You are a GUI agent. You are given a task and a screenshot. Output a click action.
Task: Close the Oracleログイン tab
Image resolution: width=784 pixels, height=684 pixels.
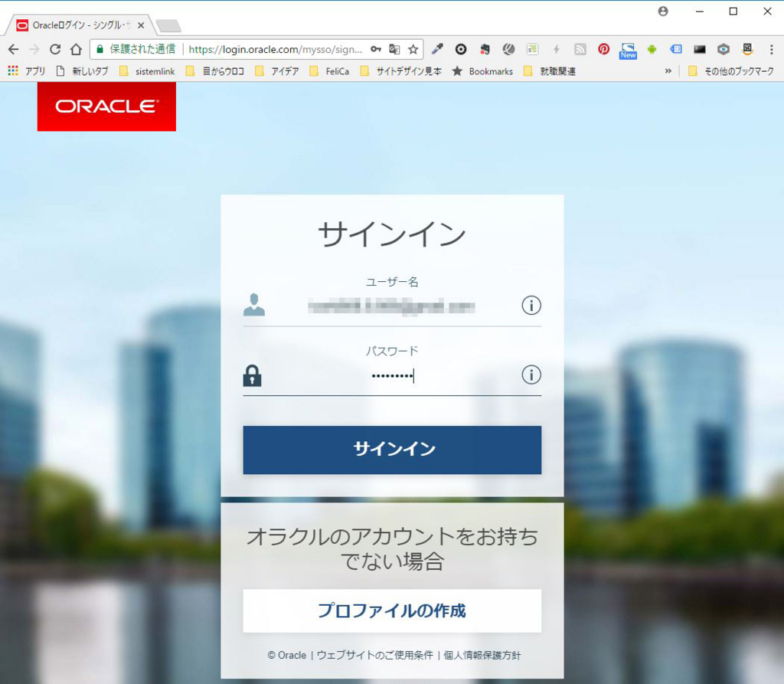click(141, 25)
